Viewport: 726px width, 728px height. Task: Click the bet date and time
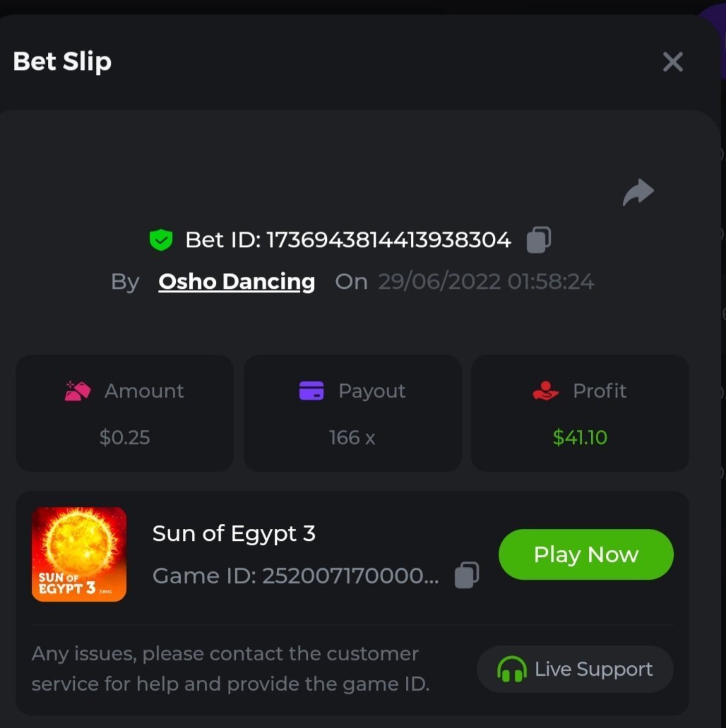pyautogui.click(x=486, y=282)
